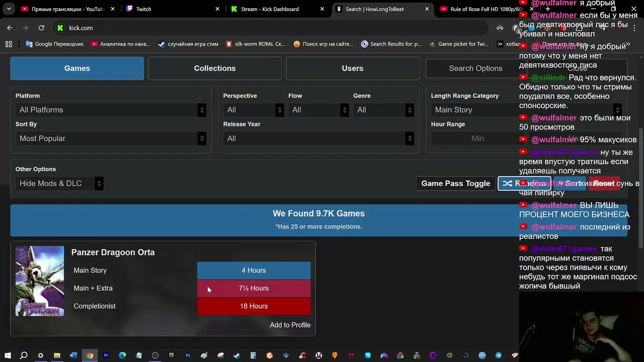This screenshot has height=362, width=644.
Task: Click the Panzer Dragoon Orta cover image
Action: coord(40,281)
